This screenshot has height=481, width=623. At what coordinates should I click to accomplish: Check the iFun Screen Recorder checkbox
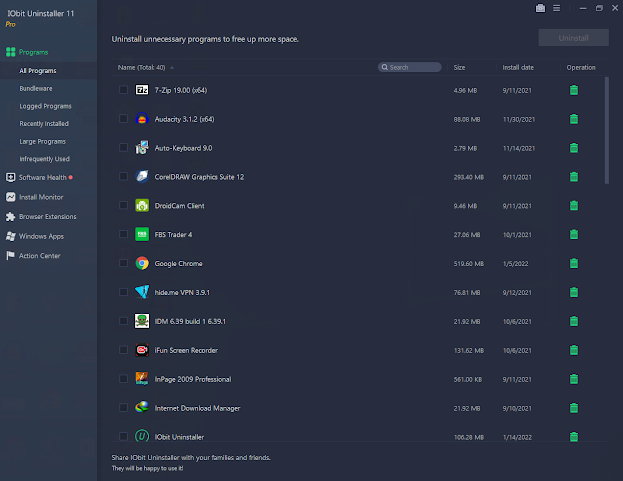(124, 350)
